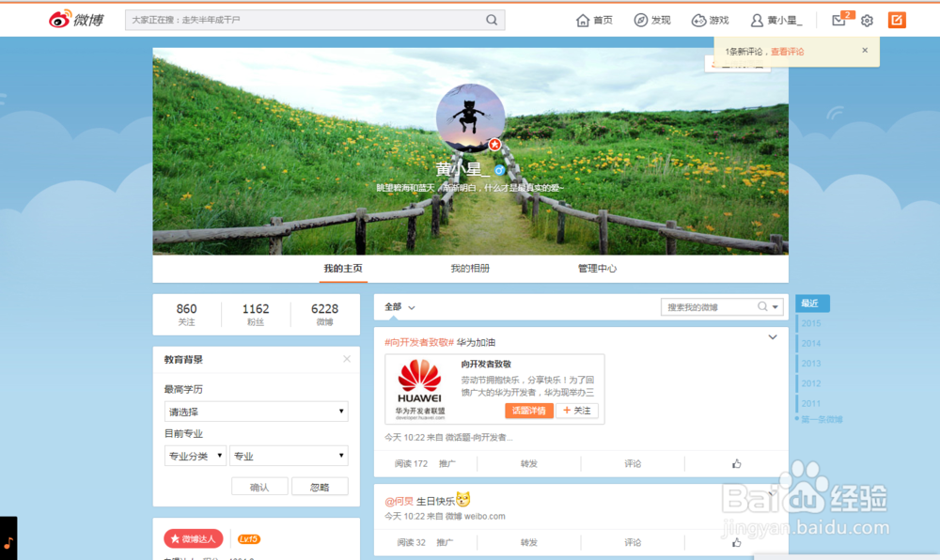The width and height of the screenshot is (940, 560).
Task: Click the 微话题-向开发者... source link
Action: pos(479,437)
